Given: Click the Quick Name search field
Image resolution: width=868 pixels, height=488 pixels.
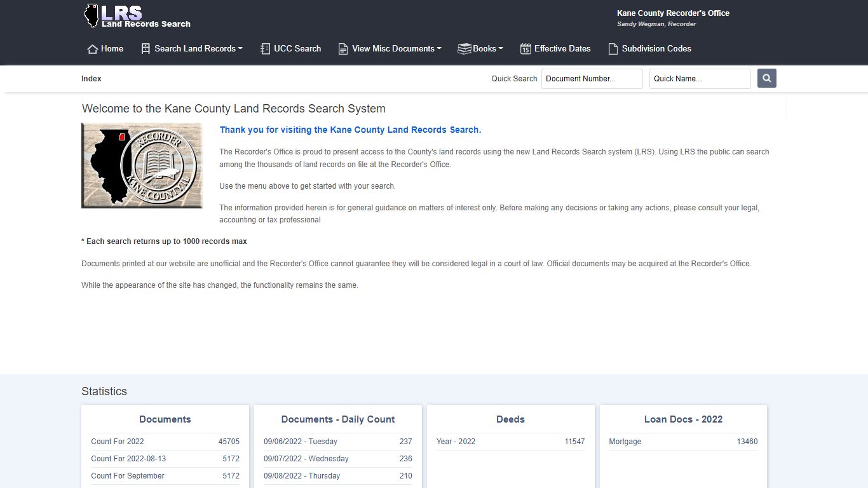Looking at the screenshot, I should pos(700,79).
